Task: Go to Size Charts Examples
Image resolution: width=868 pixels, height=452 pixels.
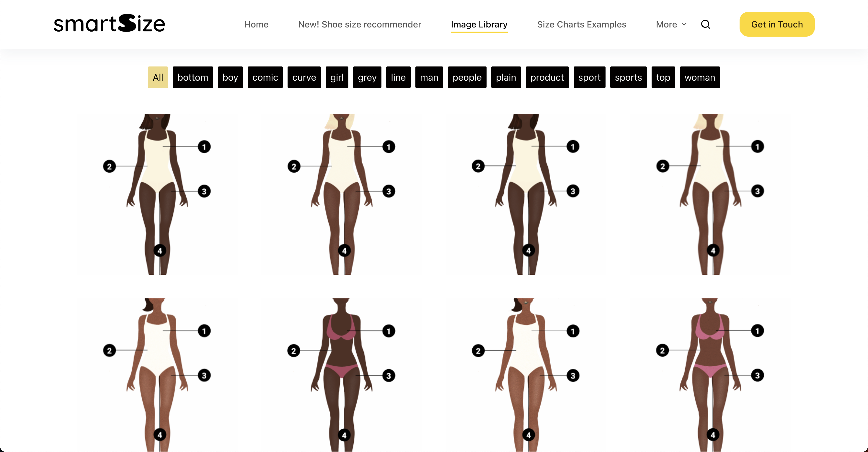Action: click(x=582, y=24)
